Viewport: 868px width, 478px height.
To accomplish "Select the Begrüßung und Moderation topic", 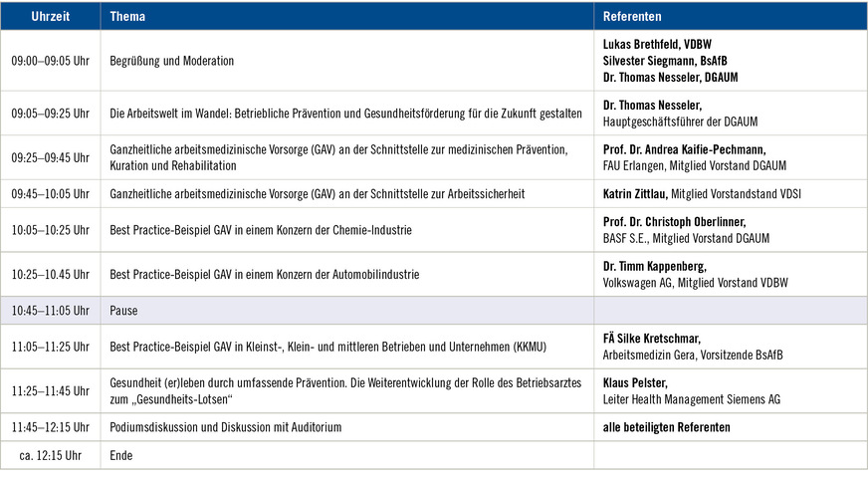I will point(171,61).
